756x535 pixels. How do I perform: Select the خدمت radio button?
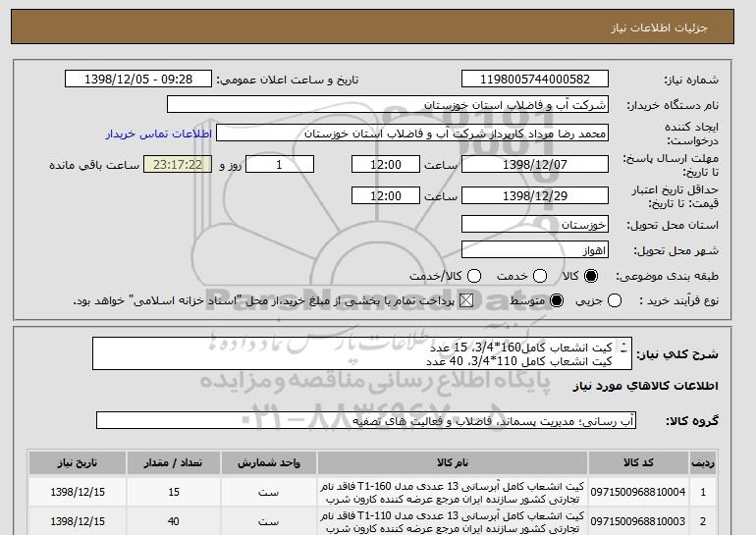click(x=540, y=276)
